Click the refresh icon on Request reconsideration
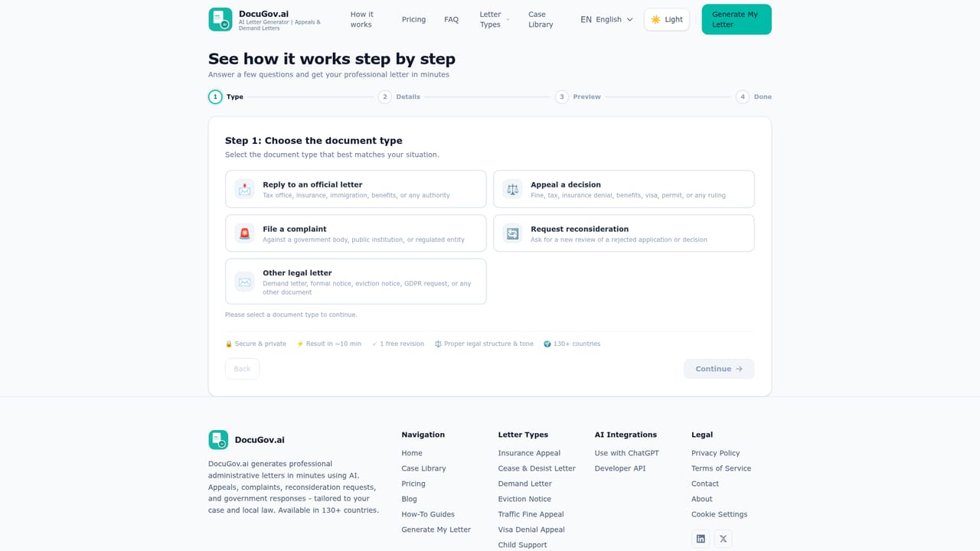The image size is (980, 551). click(512, 233)
